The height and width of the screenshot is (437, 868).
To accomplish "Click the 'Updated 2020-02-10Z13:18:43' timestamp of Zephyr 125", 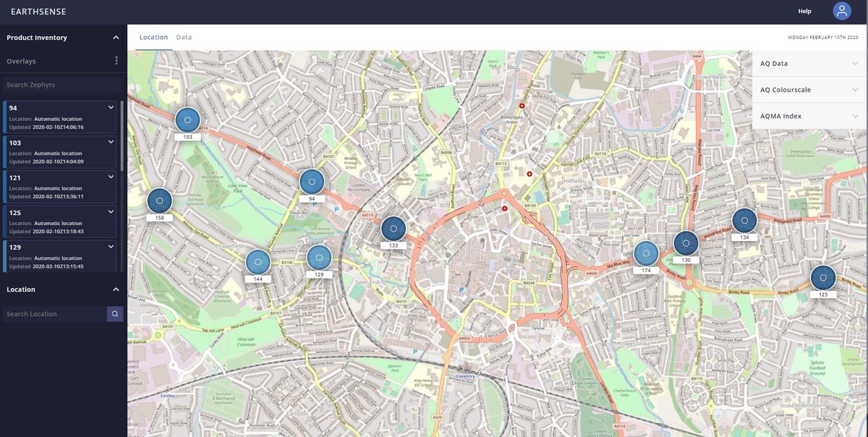I will (46, 232).
